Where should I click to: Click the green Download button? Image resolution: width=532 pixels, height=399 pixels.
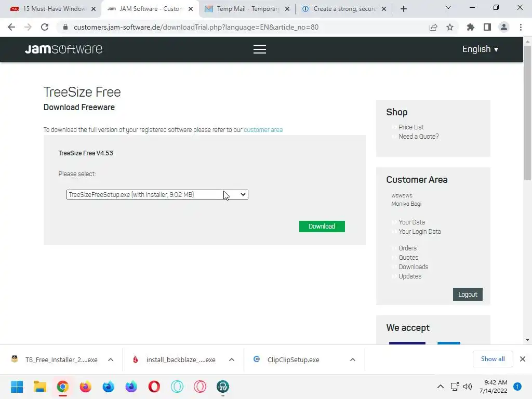[322, 227]
